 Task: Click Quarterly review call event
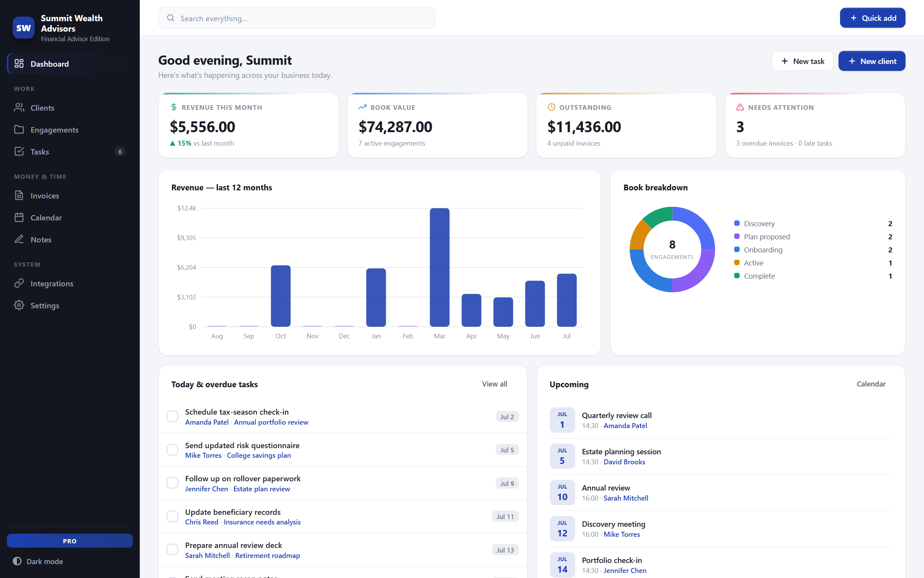pos(616,415)
